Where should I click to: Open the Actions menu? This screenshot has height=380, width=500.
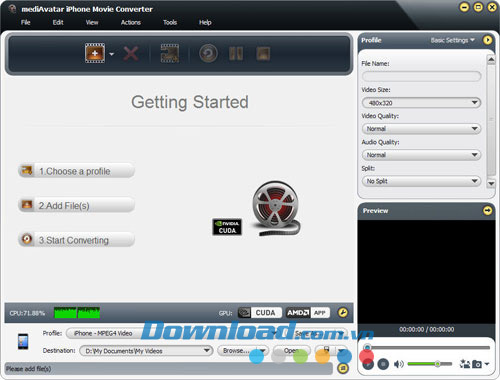[131, 22]
